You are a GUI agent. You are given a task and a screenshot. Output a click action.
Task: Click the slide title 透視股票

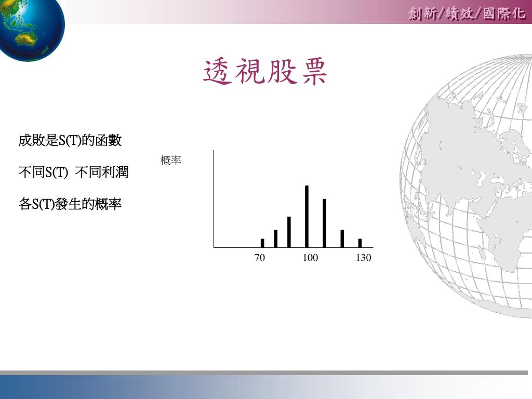click(264, 71)
